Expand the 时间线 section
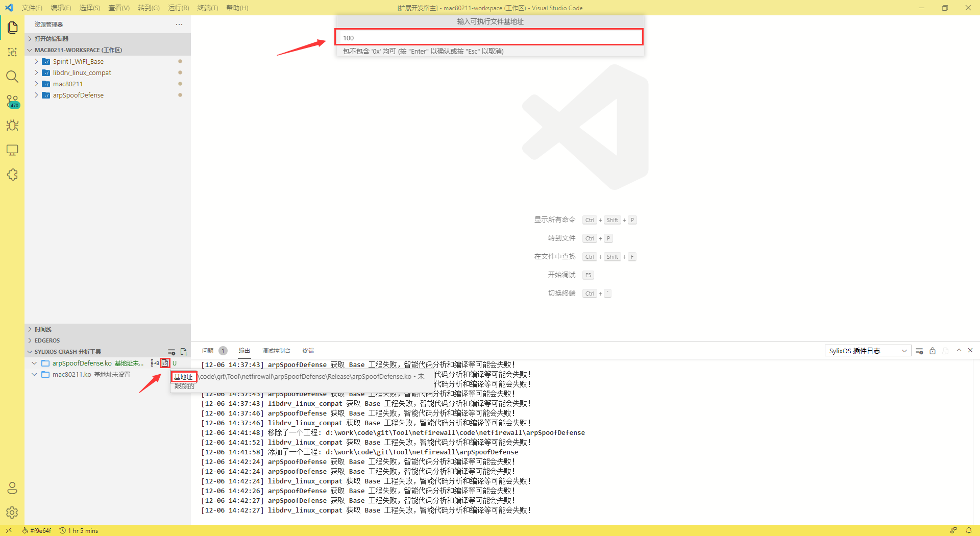Image resolution: width=980 pixels, height=536 pixels. coord(108,329)
